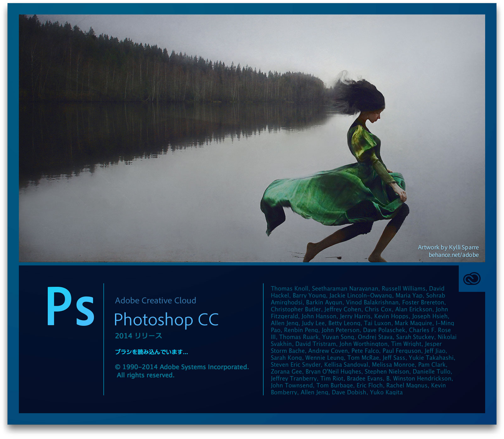Click the credits line starting 'Pao, Renbin Peng'
504x439 pixels.
pyautogui.click(x=361, y=330)
